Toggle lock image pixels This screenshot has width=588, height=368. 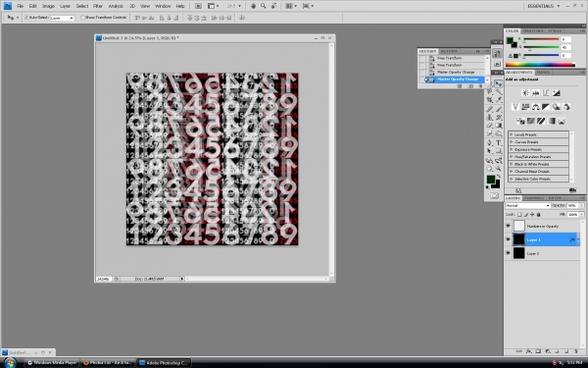pos(526,214)
